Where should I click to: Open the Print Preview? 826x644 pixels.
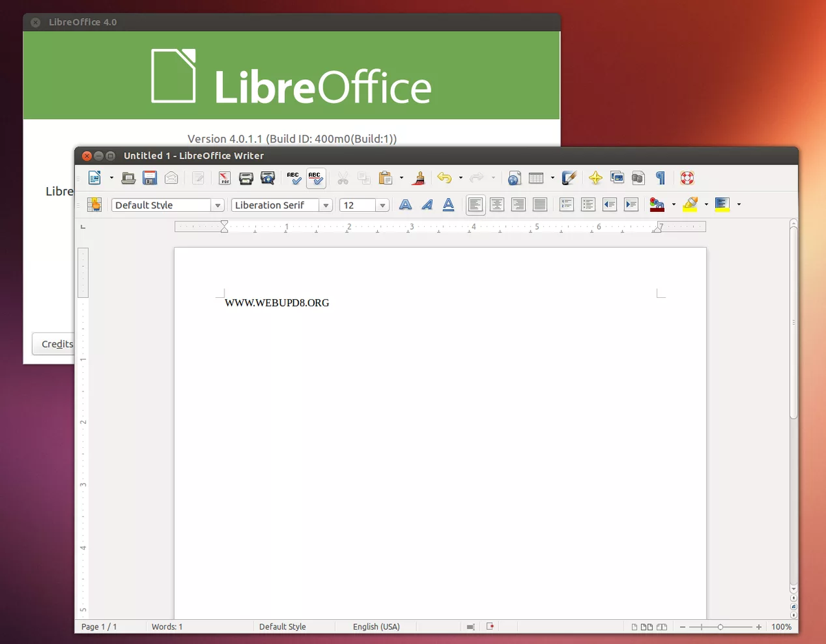[x=267, y=178]
